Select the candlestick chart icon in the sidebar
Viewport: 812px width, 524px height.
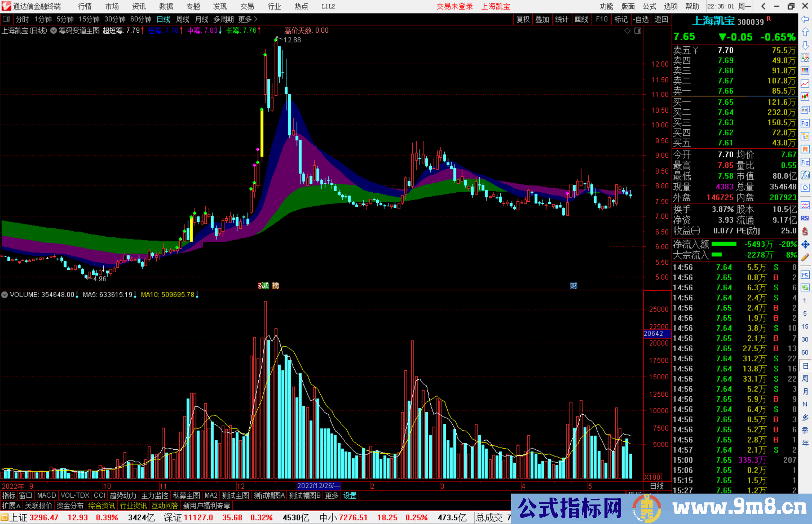(805, 97)
